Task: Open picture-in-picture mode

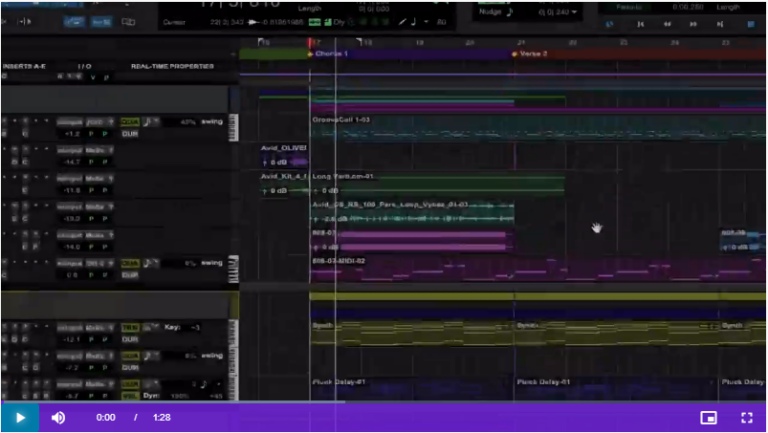Action: [708, 417]
